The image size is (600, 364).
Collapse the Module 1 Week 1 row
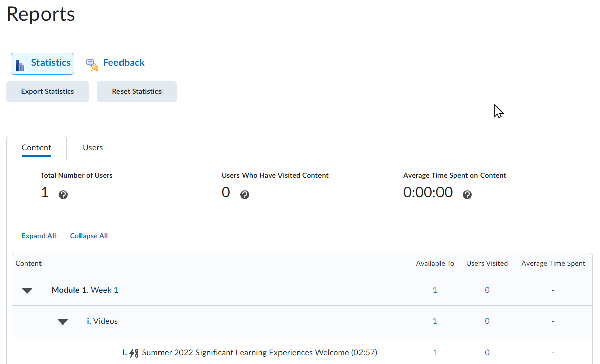(27, 290)
